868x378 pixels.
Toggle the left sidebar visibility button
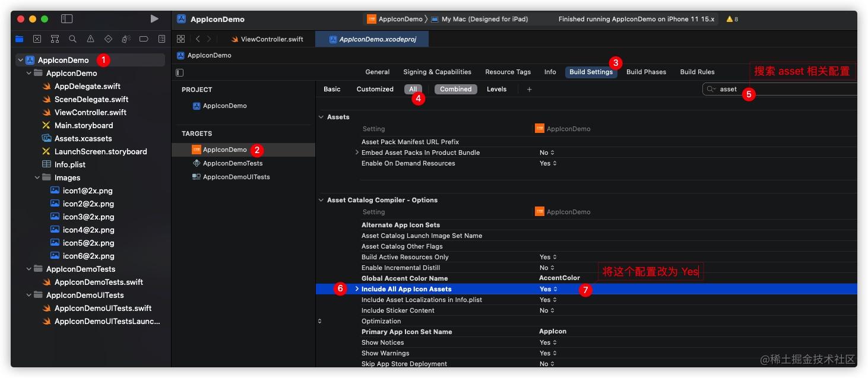click(x=66, y=18)
